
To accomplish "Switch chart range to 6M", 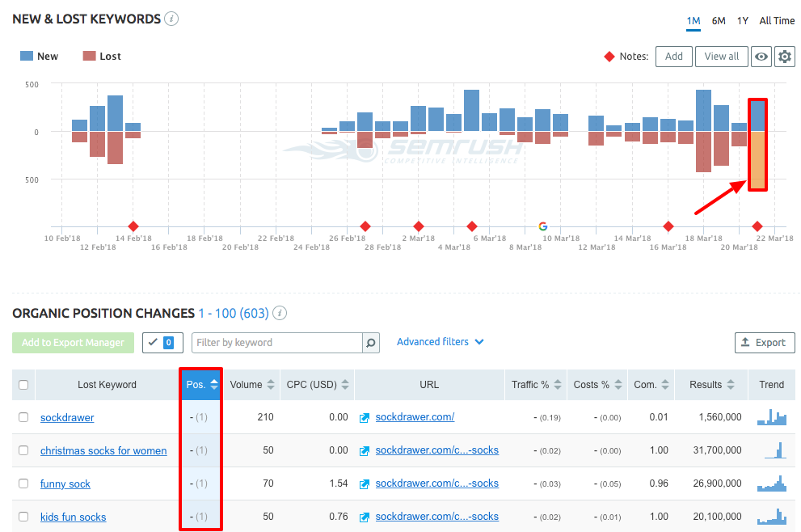I will 719,21.
